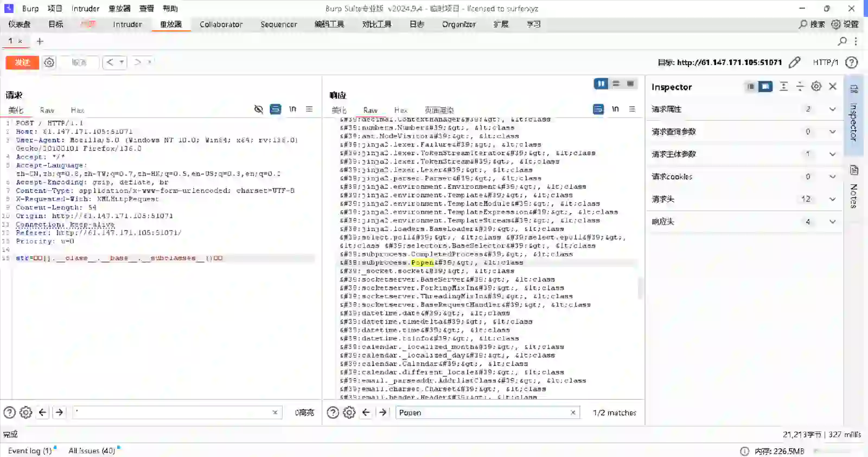
Task: Open the Intruder menu in the menu bar
Action: pos(85,9)
